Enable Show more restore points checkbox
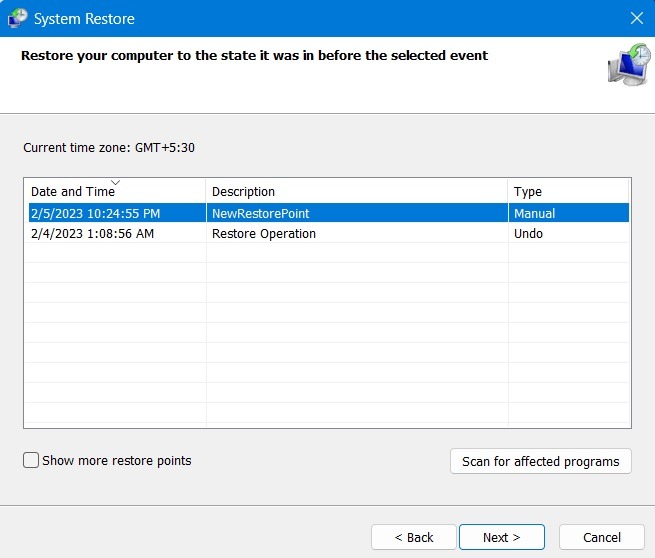Screen dimensions: 655x558 point(31,460)
